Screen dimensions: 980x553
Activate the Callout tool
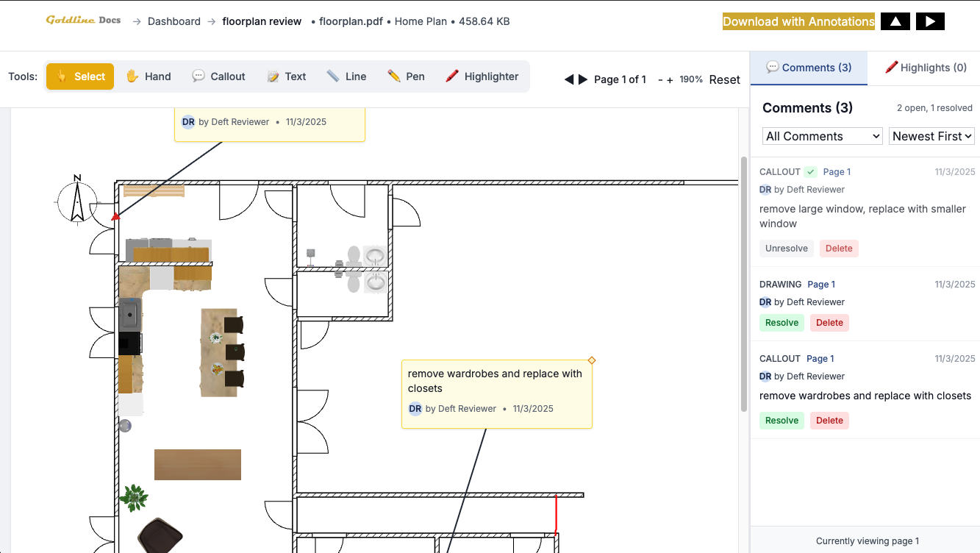(218, 76)
